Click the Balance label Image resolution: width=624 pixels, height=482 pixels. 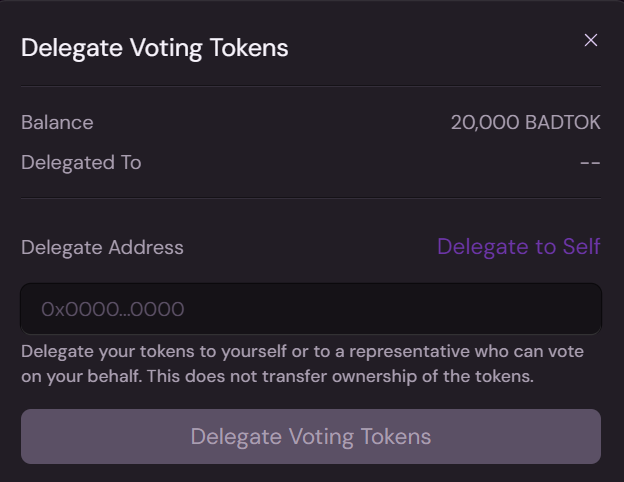pos(57,123)
